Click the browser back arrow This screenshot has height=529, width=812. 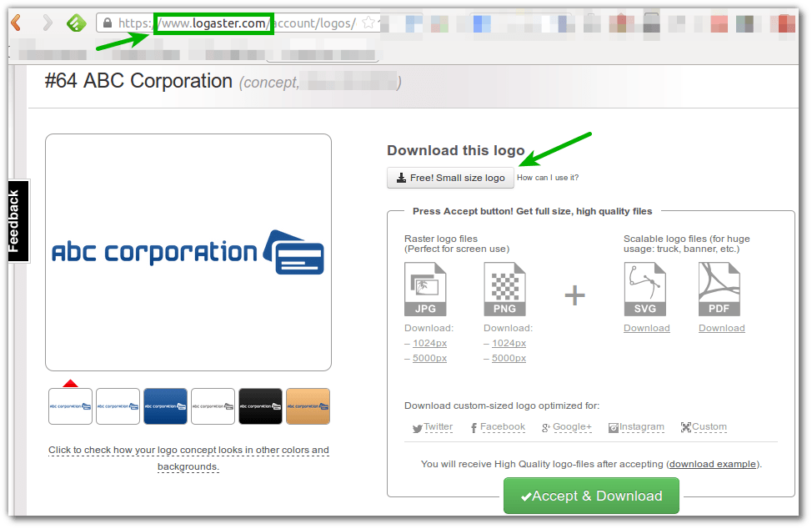pyautogui.click(x=16, y=23)
